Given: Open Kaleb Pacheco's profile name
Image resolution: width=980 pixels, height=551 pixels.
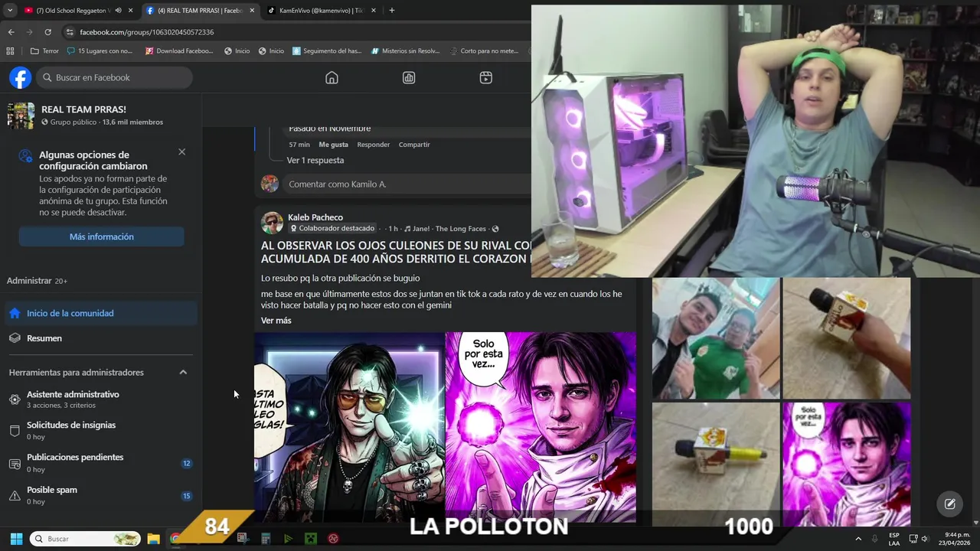Looking at the screenshot, I should click(x=315, y=217).
